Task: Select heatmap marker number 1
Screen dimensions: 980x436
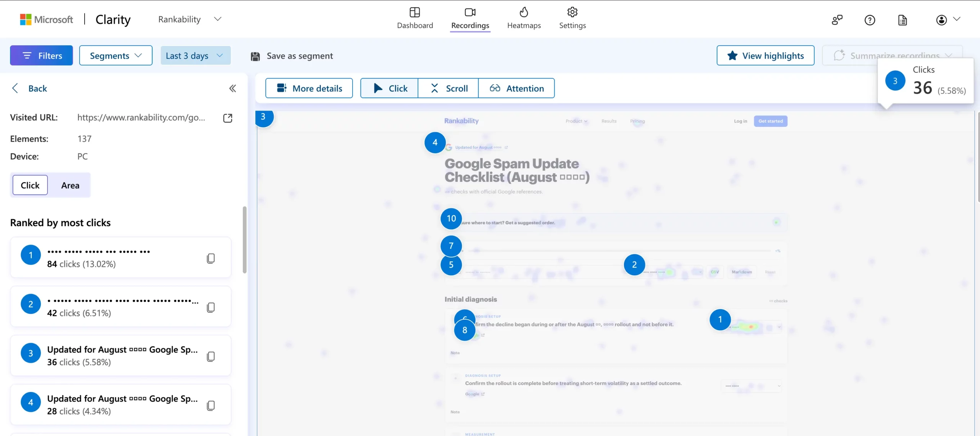Action: 720,320
